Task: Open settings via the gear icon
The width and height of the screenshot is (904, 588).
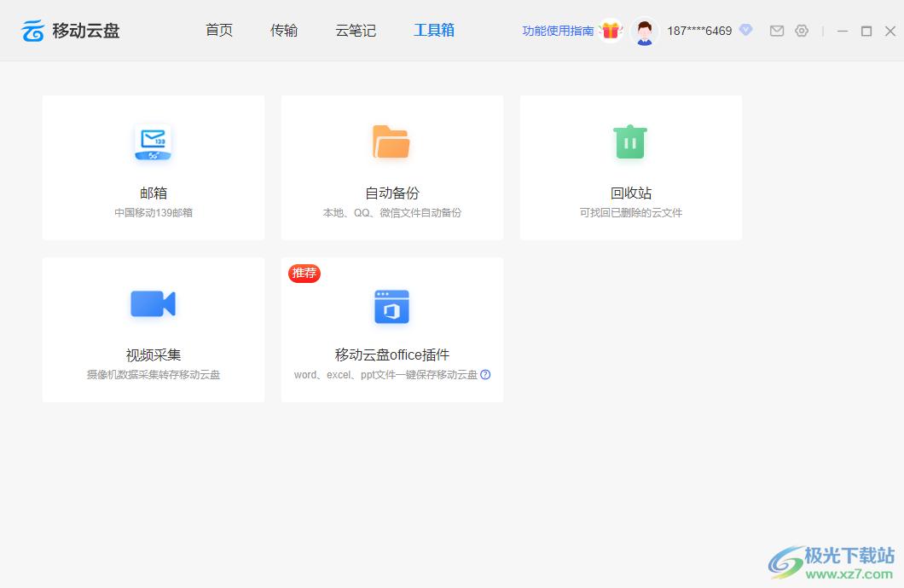Action: pyautogui.click(x=802, y=31)
